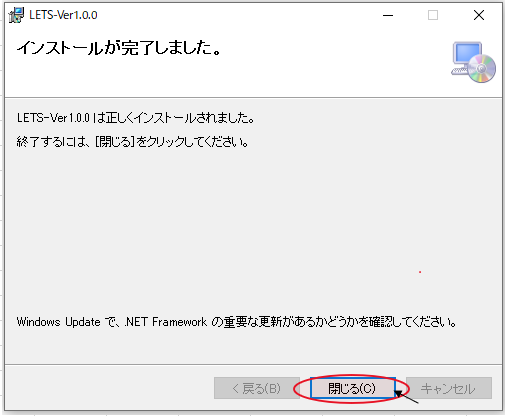Click the grayed-out キャンセル button
This screenshot has height=416, width=505.
pos(449,388)
